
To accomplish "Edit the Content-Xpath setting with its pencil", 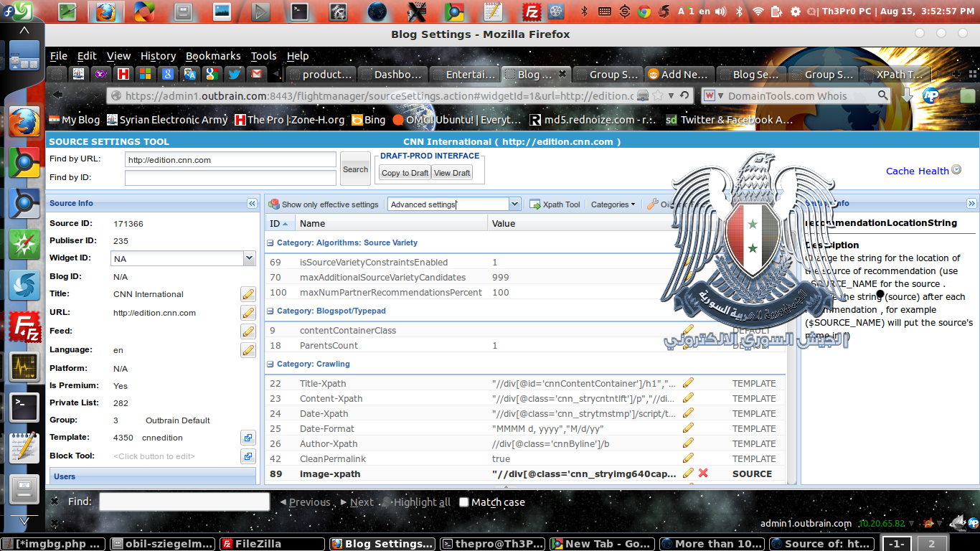I will coord(688,398).
